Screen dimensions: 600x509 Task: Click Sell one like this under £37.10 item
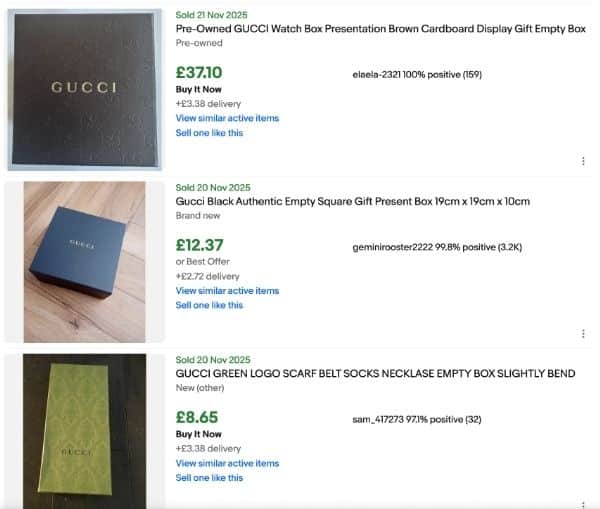(209, 133)
